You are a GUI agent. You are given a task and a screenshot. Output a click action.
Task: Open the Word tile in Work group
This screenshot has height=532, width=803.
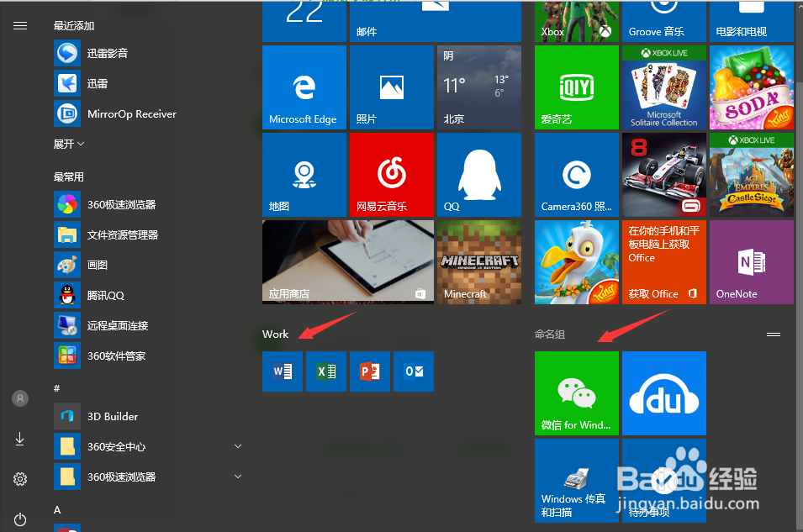point(283,371)
